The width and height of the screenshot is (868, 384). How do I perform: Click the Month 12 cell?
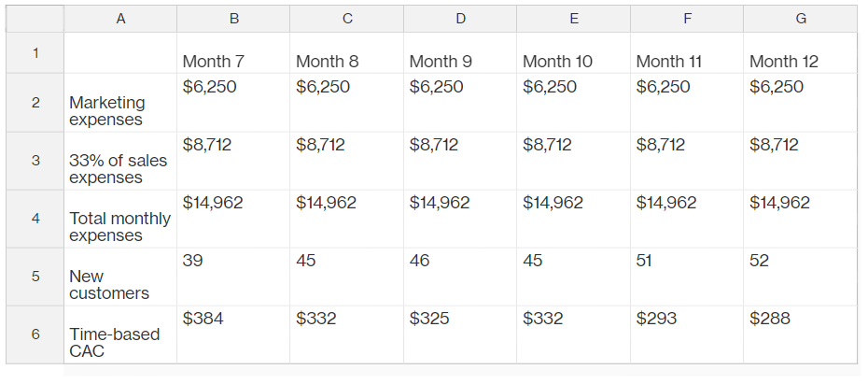click(801, 53)
